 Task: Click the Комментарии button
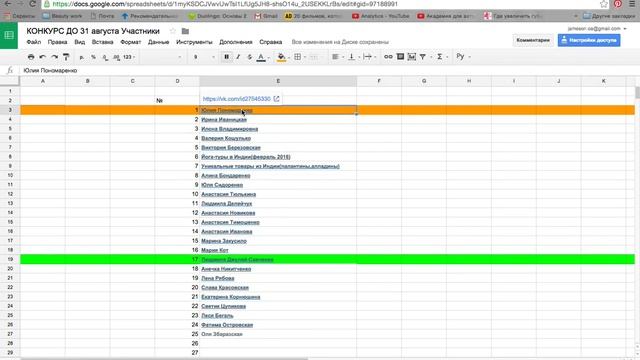[533, 40]
